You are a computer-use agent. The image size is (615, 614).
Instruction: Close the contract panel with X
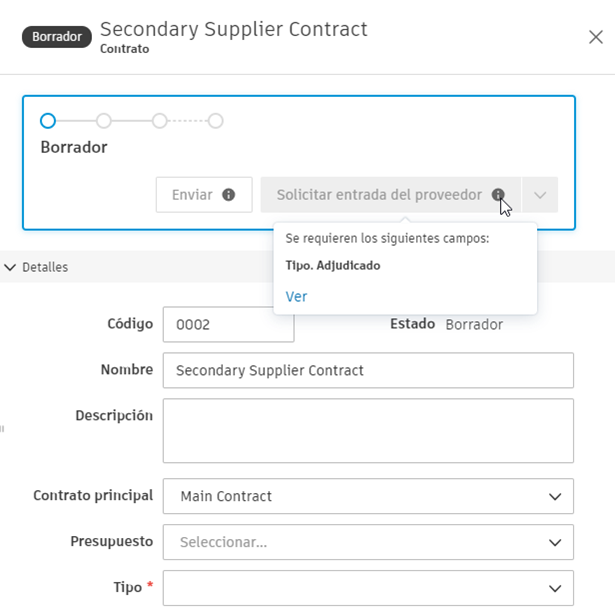coord(595,37)
